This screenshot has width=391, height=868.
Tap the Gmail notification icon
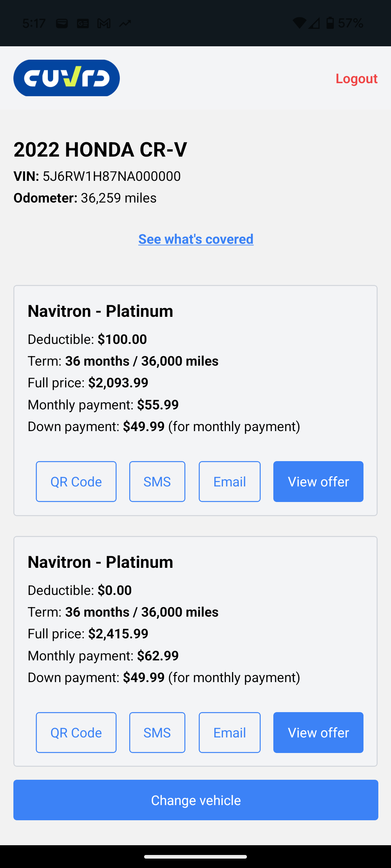pos(104,24)
